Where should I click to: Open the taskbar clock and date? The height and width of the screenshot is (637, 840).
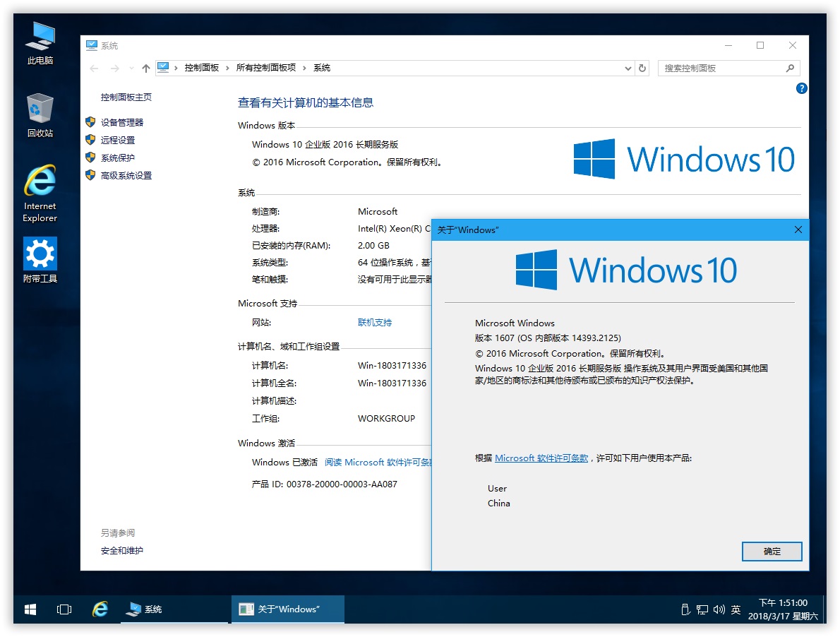click(783, 609)
